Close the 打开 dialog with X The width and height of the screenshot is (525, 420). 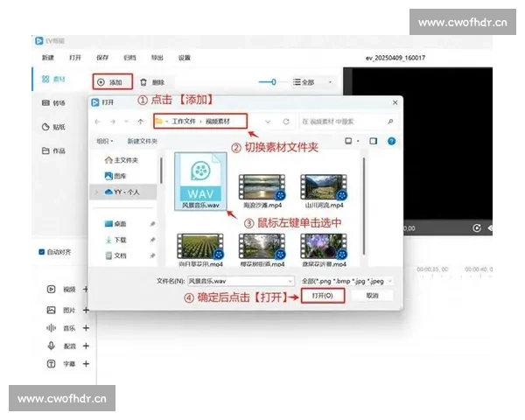click(x=395, y=102)
